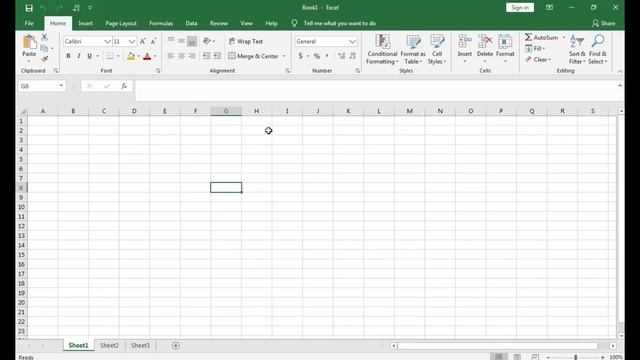Image resolution: width=640 pixels, height=360 pixels.
Task: Increase the font size
Action: (142, 41)
